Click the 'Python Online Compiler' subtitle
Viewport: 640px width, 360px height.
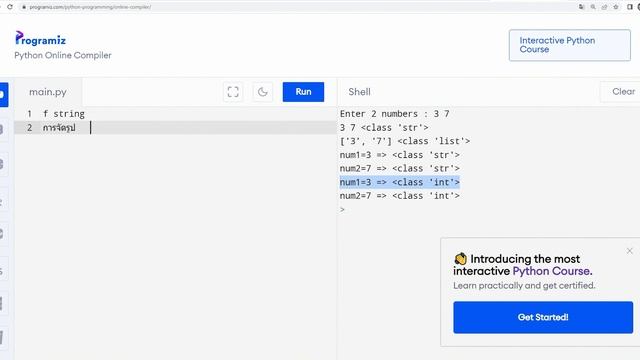(63, 56)
